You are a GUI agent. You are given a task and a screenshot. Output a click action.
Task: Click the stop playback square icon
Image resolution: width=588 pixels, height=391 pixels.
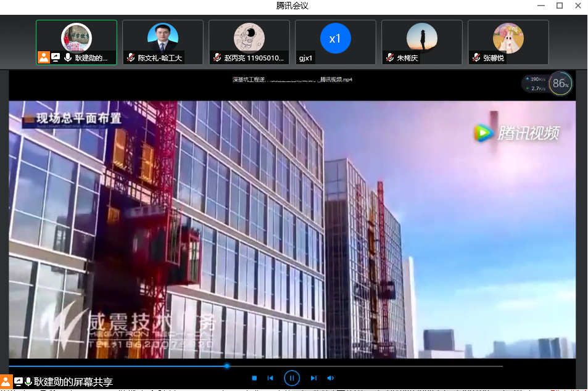pyautogui.click(x=254, y=378)
